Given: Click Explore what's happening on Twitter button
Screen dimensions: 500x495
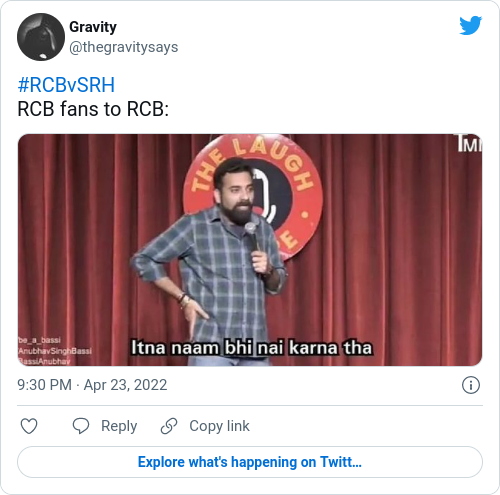Looking at the screenshot, I should [x=250, y=462].
